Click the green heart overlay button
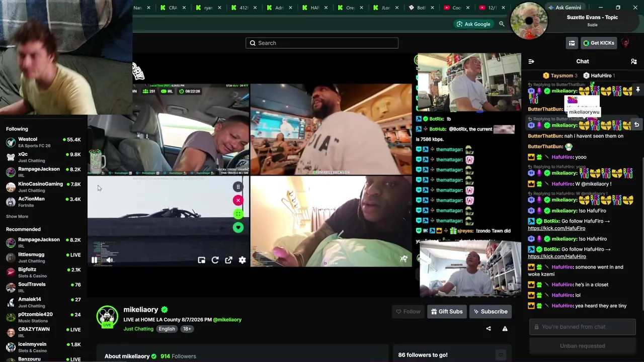 click(238, 228)
